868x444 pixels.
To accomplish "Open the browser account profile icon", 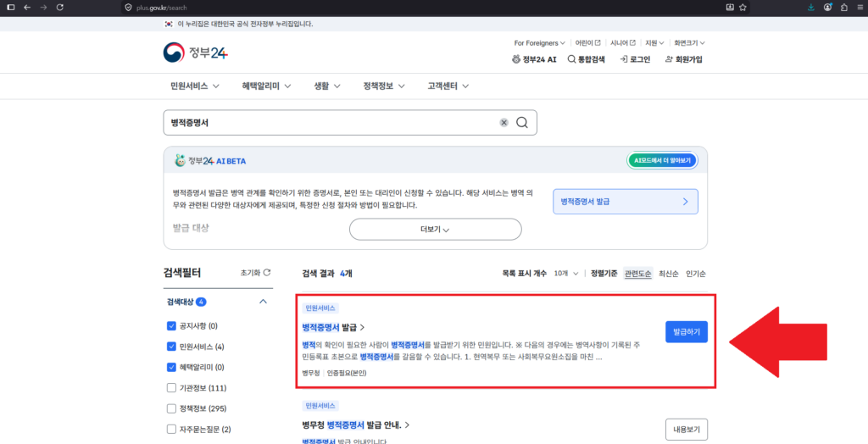I will [x=827, y=7].
